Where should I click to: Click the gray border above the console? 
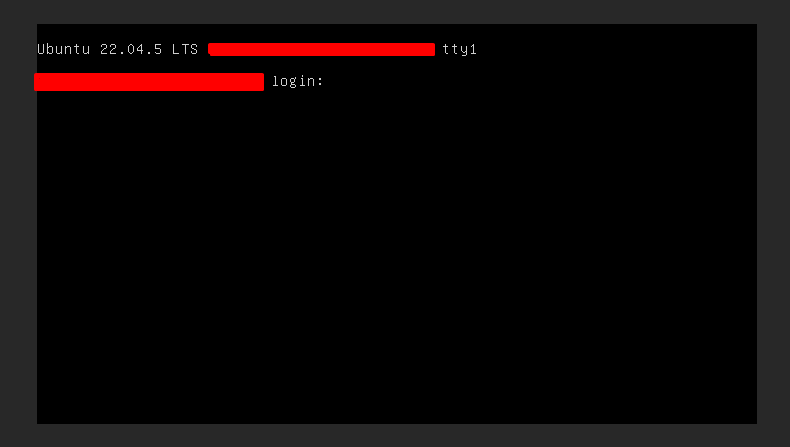(x=395, y=12)
